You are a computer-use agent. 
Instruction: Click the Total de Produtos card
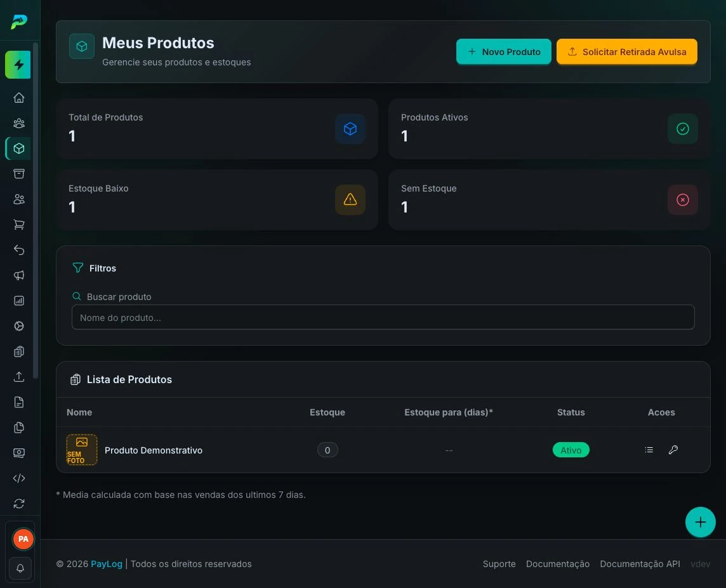[x=216, y=129]
